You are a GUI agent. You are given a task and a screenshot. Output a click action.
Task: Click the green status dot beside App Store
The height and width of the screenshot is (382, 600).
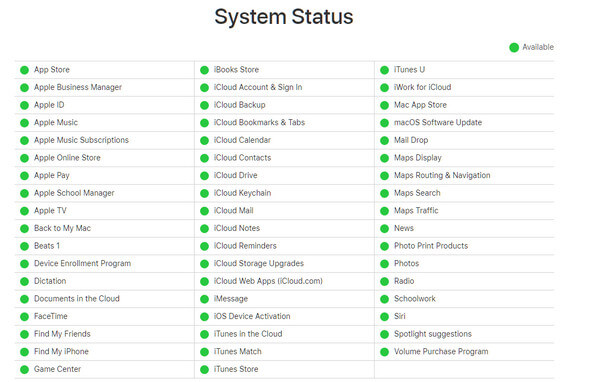pos(24,70)
